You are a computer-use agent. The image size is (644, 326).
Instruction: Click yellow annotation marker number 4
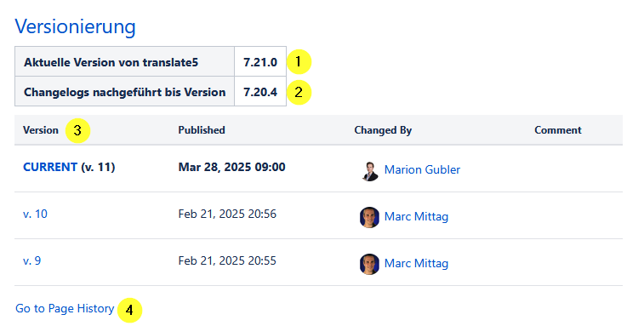(x=129, y=310)
